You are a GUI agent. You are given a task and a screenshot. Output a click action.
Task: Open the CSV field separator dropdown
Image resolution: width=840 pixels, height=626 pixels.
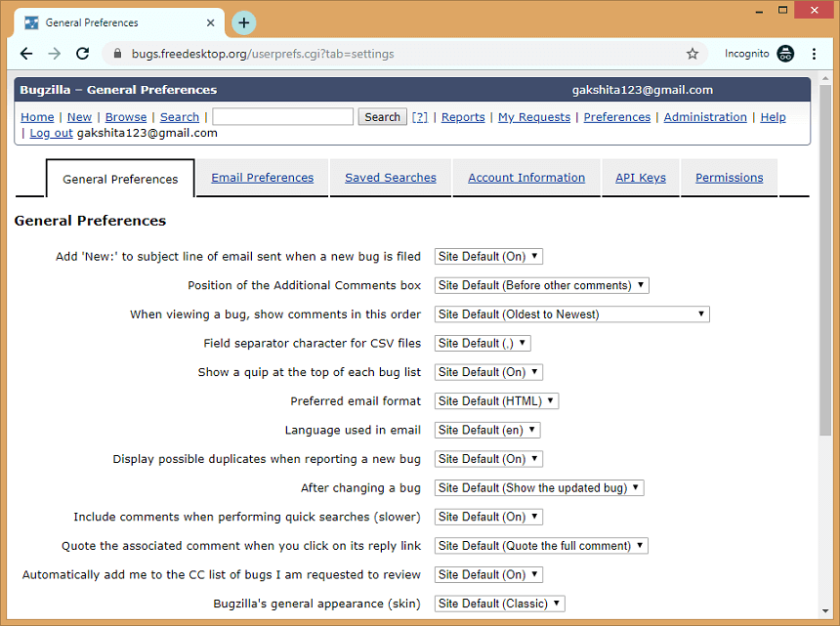point(483,343)
